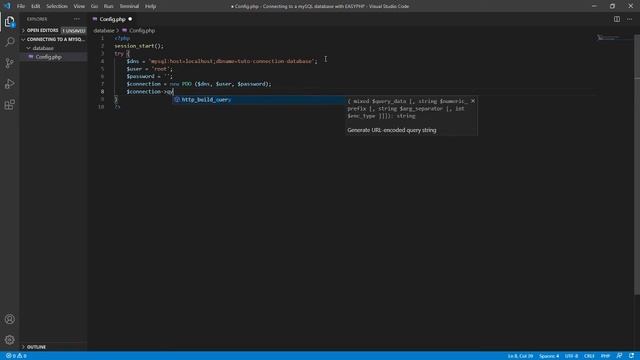Click the $user = 'root' line
Viewport: 640px width, 360px height.
click(x=149, y=69)
